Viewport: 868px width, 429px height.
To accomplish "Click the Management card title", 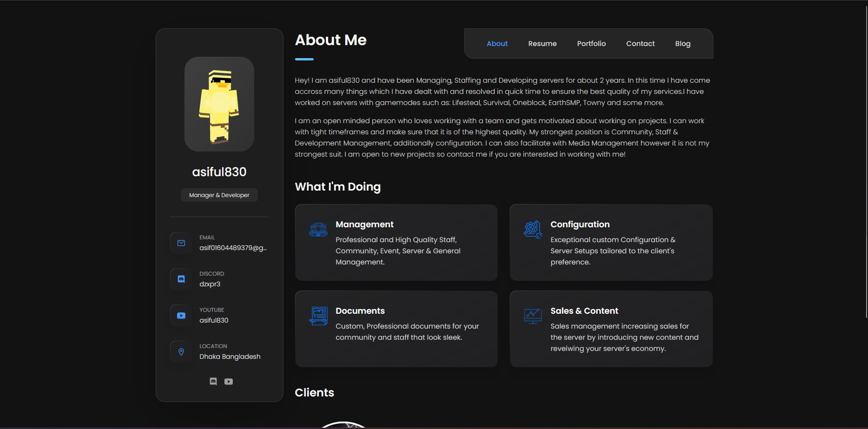I will pyautogui.click(x=365, y=224).
